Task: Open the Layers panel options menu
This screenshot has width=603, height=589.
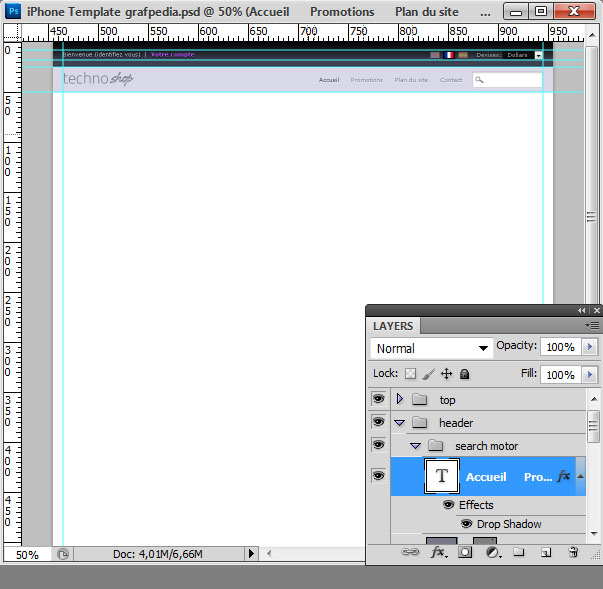Action: pos(592,326)
